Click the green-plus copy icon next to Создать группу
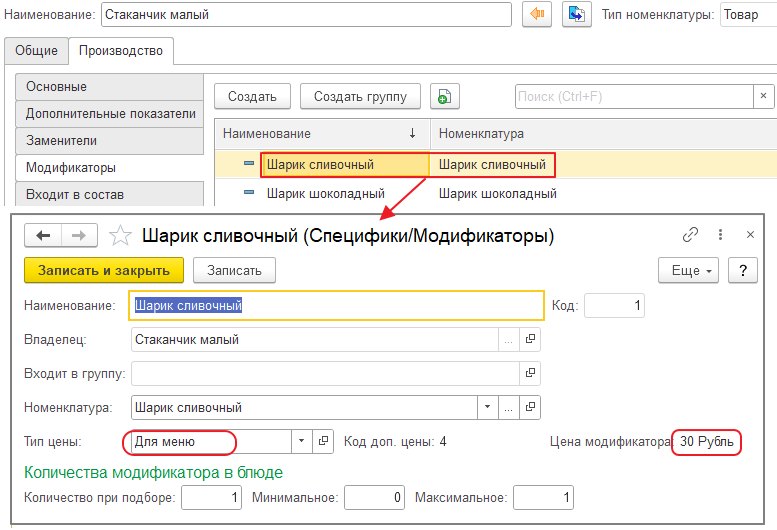The image size is (777, 530). [444, 96]
